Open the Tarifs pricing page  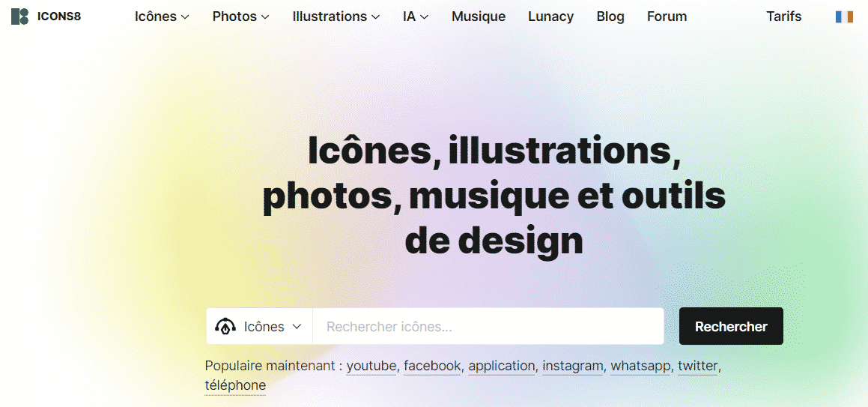783,16
